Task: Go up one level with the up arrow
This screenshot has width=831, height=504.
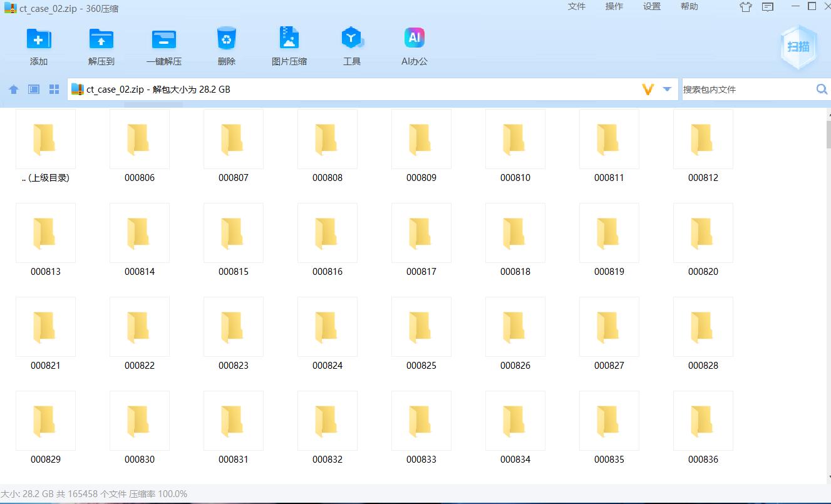Action: tap(14, 90)
